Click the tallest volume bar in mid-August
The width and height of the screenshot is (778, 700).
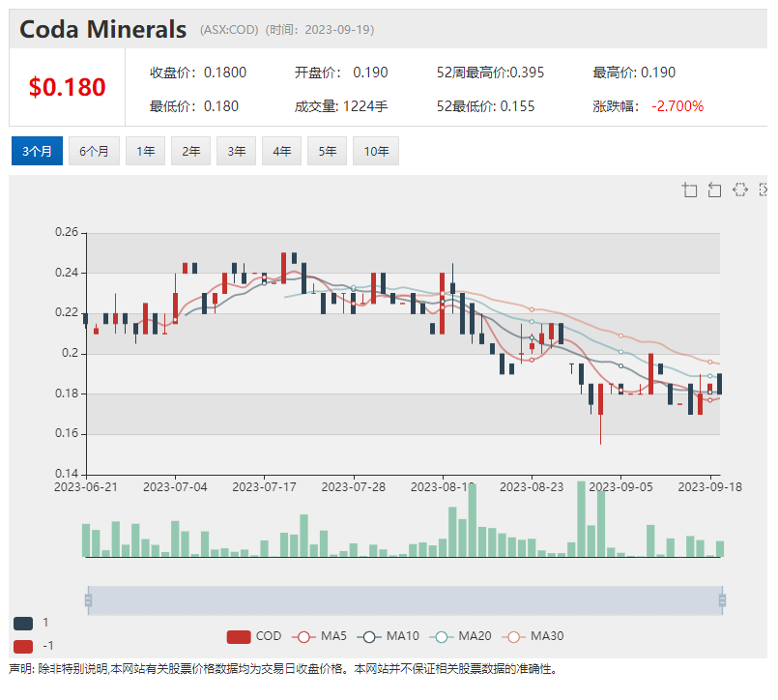(x=472, y=520)
